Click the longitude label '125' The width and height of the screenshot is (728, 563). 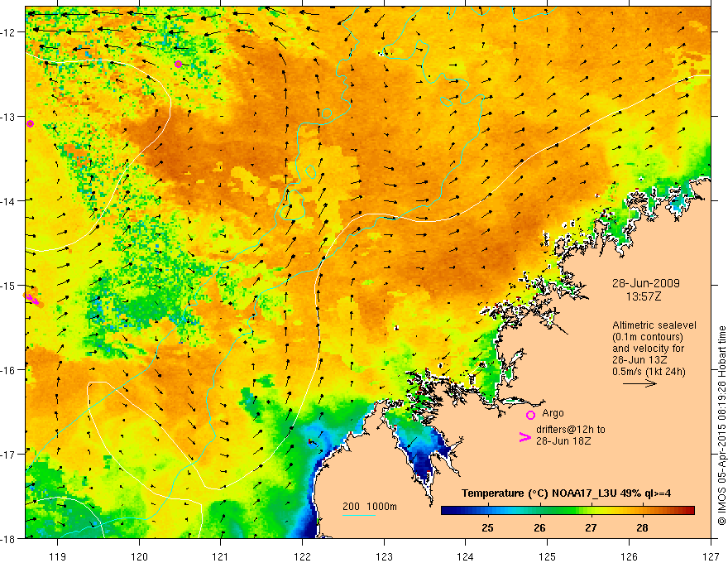click(548, 556)
